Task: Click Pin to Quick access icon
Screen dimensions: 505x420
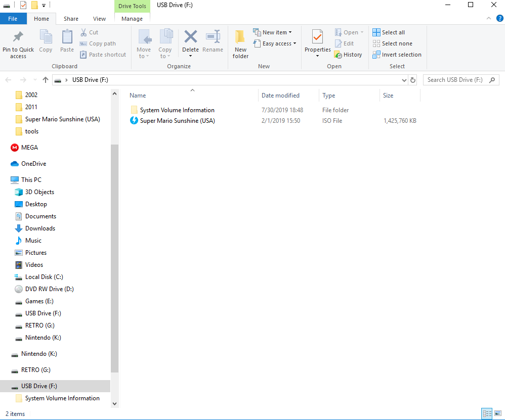Action: (18, 36)
